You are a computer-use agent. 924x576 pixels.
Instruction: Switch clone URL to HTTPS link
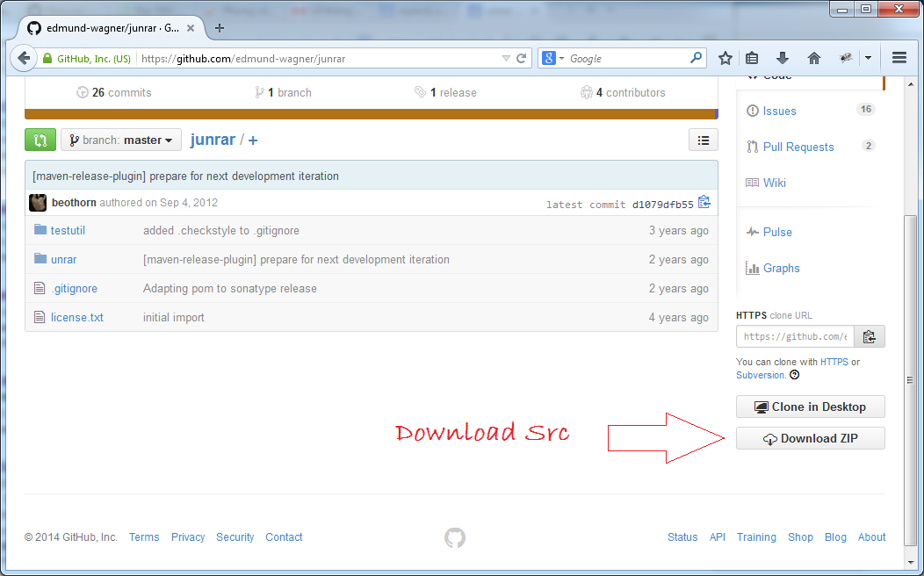point(834,362)
